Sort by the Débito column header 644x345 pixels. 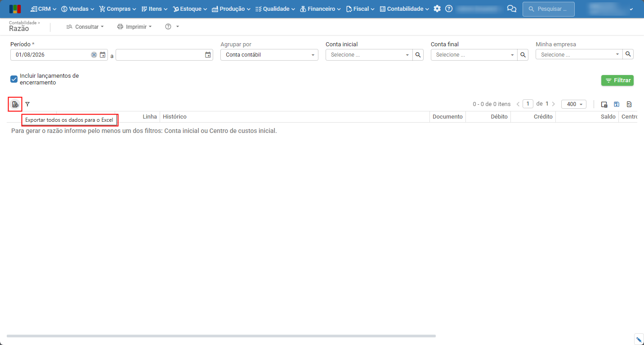point(488,117)
